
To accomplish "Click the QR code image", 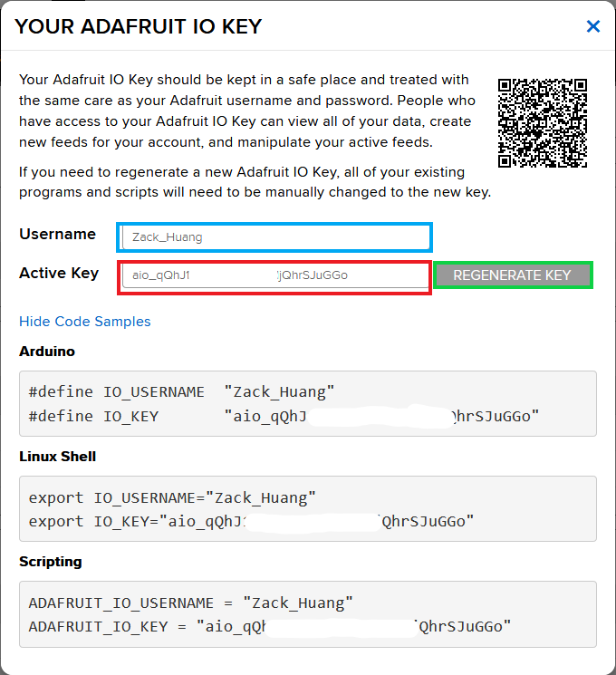I will tap(543, 122).
